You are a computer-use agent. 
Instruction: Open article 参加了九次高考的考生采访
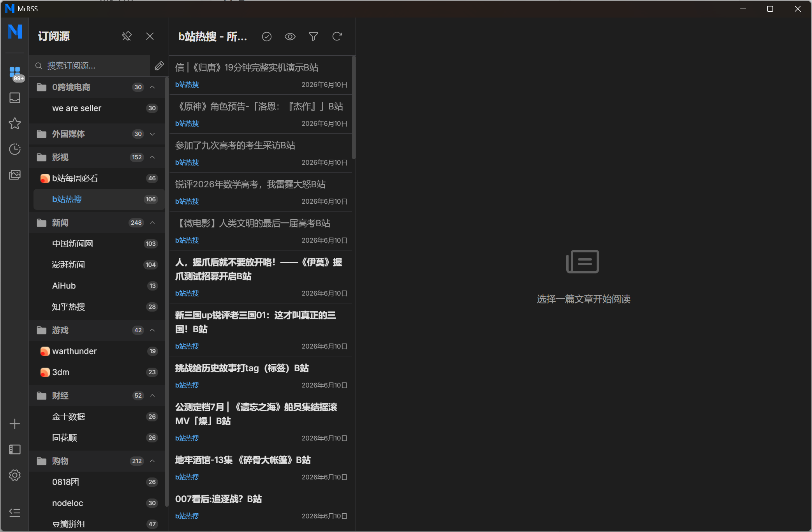[261, 153]
